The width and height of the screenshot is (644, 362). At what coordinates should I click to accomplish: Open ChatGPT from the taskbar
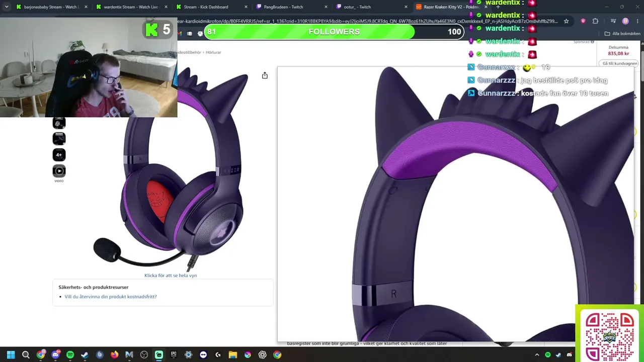coord(262,355)
